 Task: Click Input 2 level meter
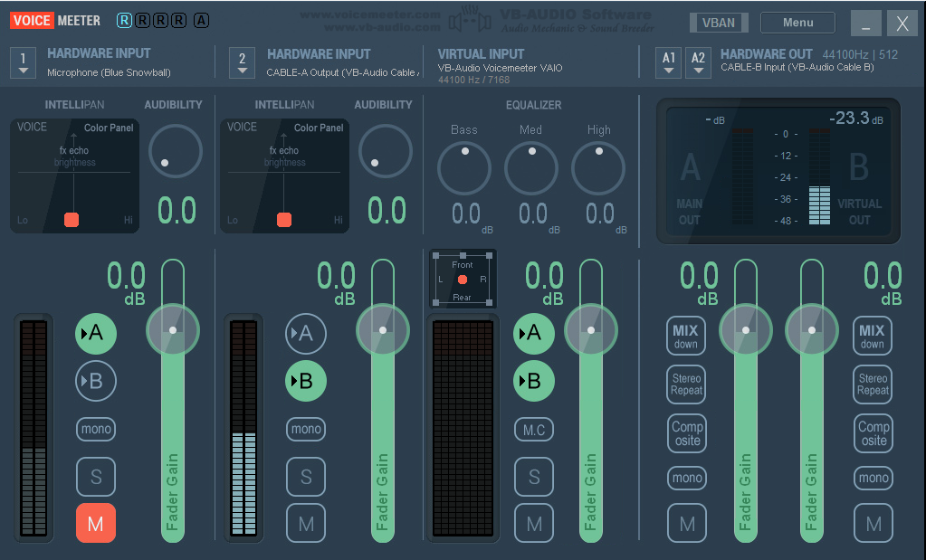pos(243,428)
